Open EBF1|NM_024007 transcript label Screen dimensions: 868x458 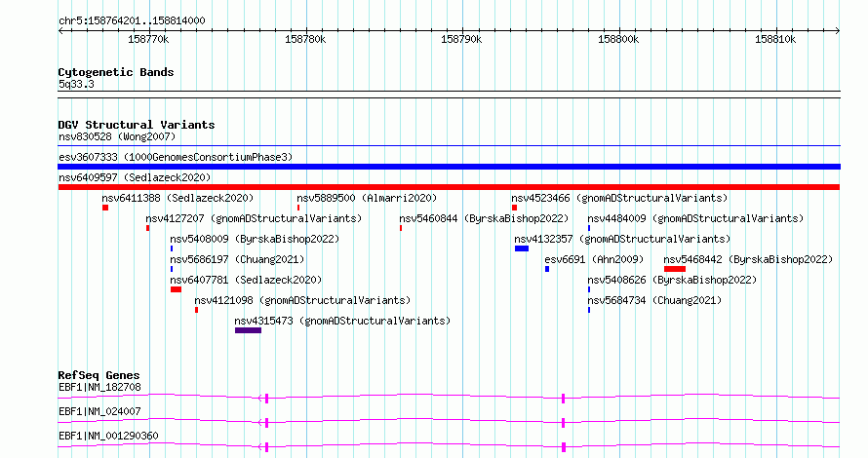[99, 411]
